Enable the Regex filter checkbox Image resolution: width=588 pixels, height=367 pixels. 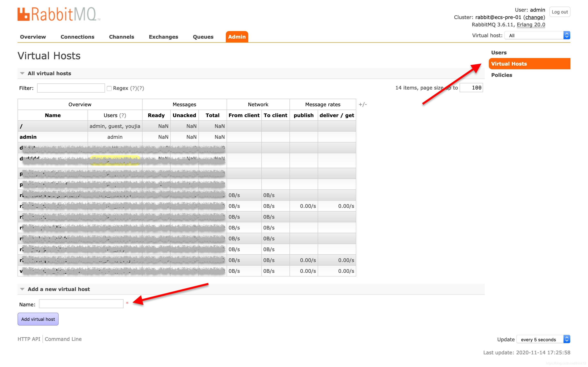tap(109, 88)
